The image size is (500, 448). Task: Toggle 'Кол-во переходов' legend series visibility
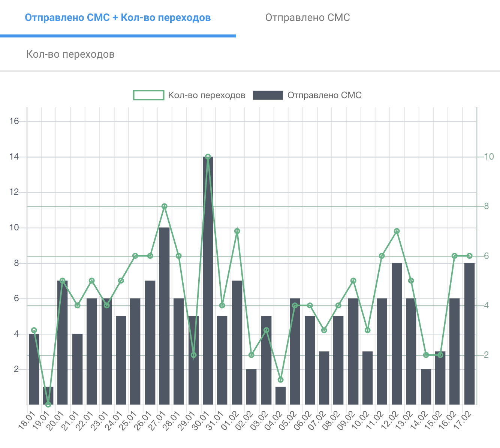tap(207, 95)
